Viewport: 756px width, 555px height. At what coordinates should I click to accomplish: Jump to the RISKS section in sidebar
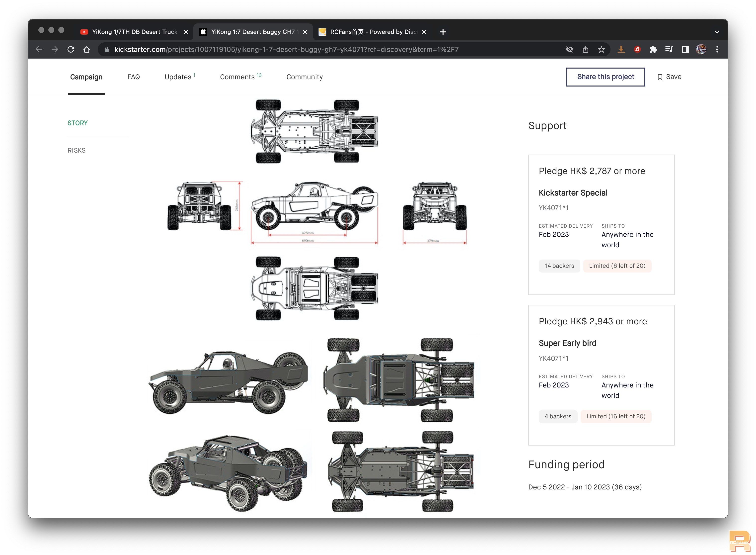point(76,151)
